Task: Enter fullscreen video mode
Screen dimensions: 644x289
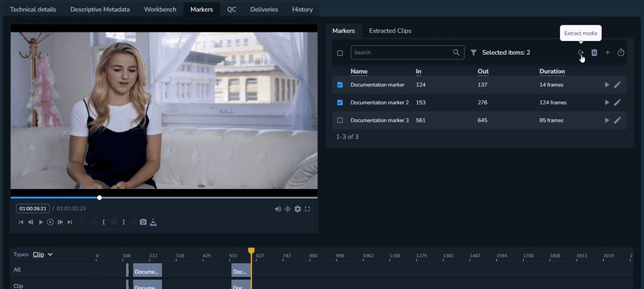Action: click(307, 209)
